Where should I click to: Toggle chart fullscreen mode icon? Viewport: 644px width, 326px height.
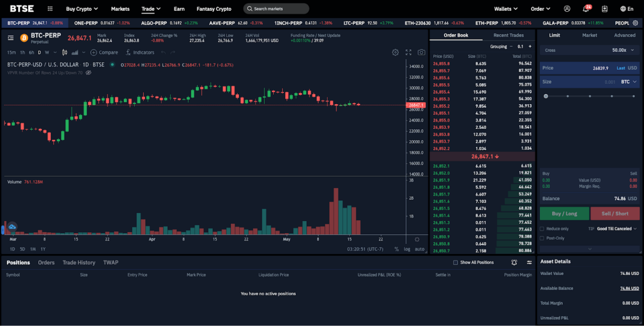pyautogui.click(x=408, y=52)
